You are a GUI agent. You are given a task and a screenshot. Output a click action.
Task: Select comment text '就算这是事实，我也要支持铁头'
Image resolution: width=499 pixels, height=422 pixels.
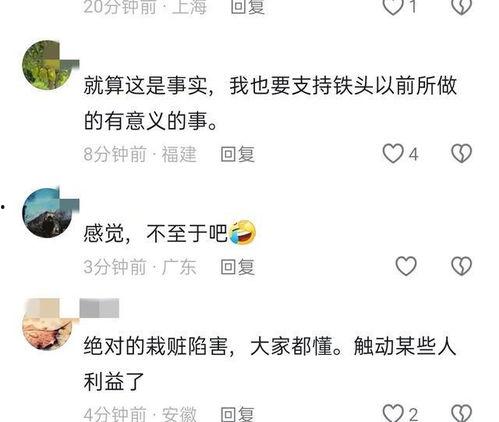(x=228, y=86)
